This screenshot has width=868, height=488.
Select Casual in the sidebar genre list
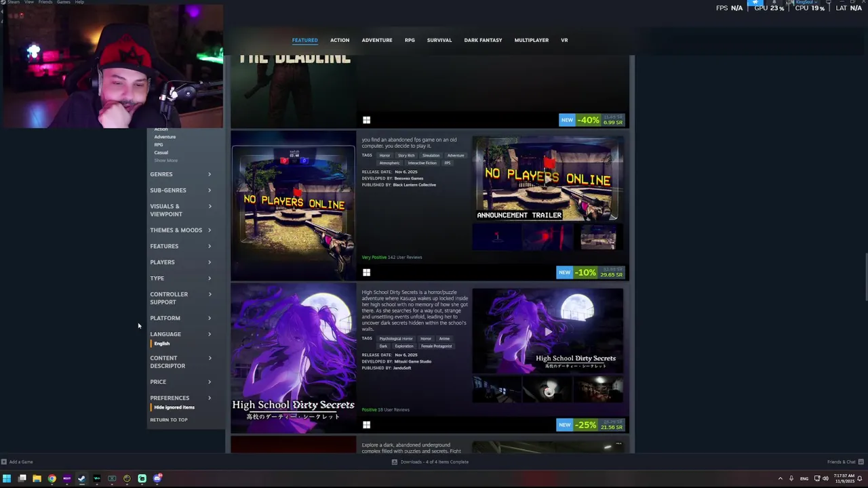click(161, 152)
